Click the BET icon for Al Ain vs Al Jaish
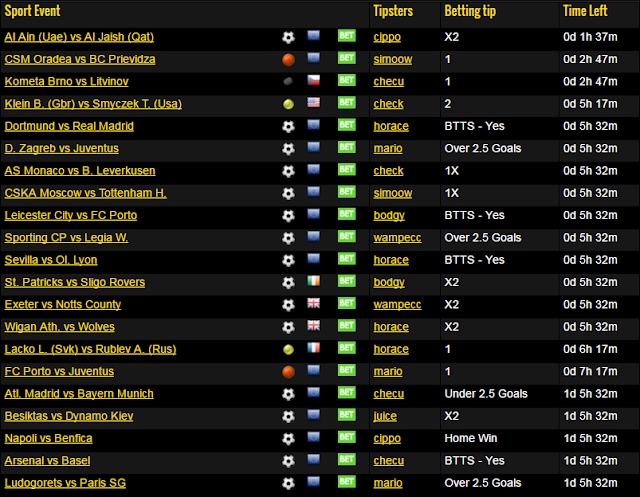Viewport: 640px width, 497px height. tap(347, 36)
